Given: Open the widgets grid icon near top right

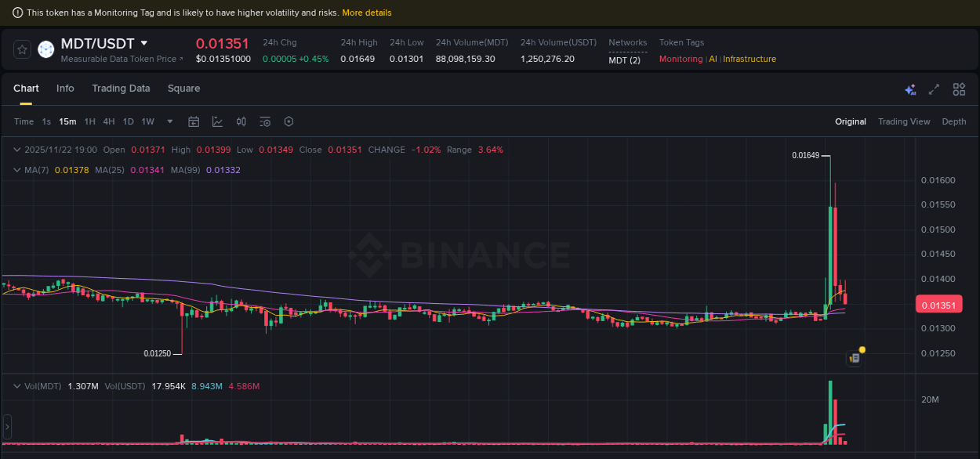Looking at the screenshot, I should click(959, 89).
